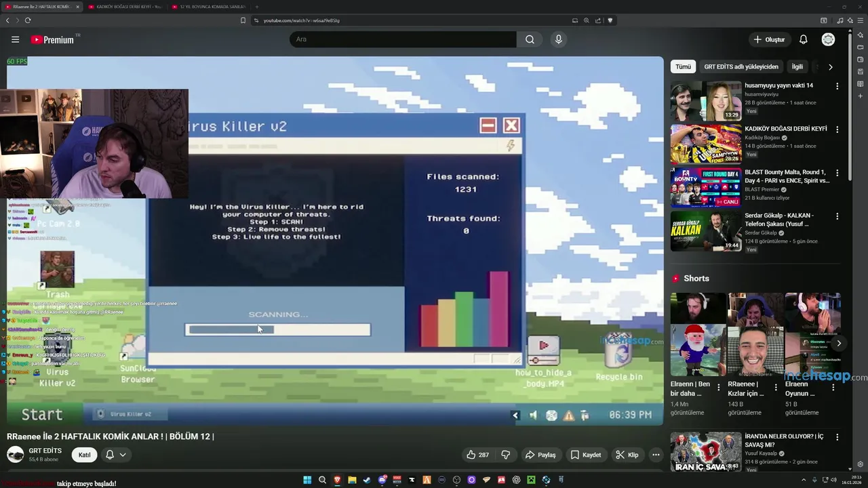Image resolution: width=868 pixels, height=488 pixels.
Task: Expand the subscription notification chevron
Action: pos(123,455)
